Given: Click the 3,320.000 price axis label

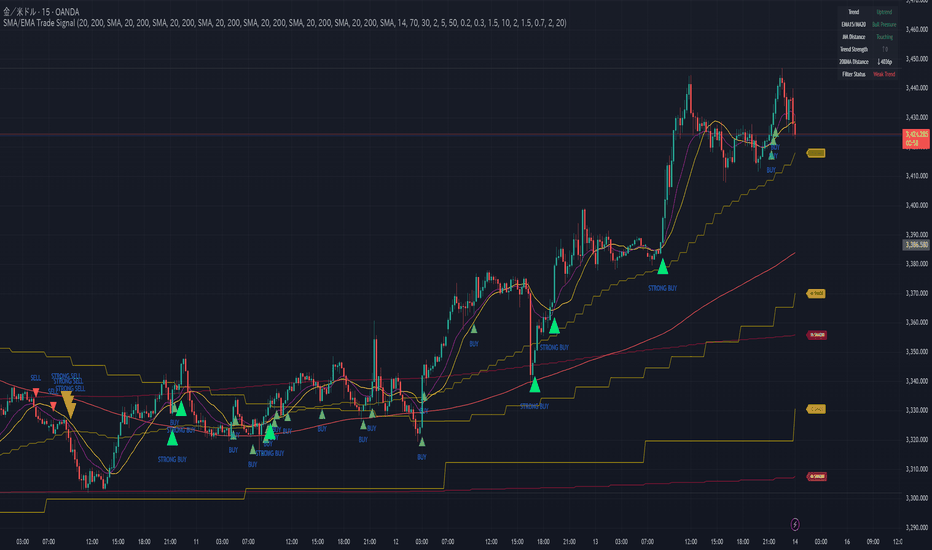Looking at the screenshot, I should click(917, 440).
